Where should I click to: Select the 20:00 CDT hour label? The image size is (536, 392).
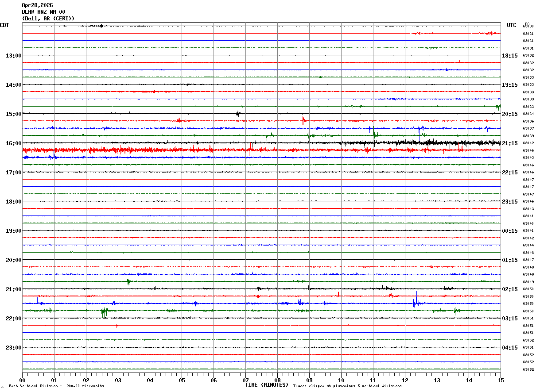[14, 260]
